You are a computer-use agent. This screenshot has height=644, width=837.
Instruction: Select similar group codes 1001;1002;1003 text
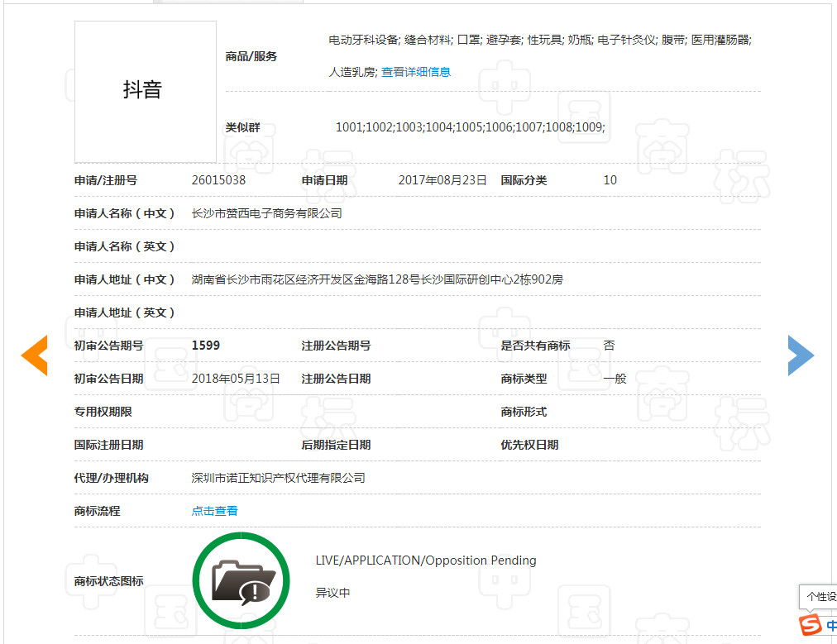pyautogui.click(x=471, y=127)
